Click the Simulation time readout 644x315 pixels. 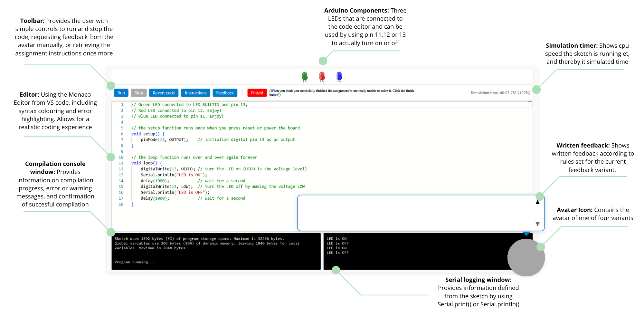click(x=500, y=93)
